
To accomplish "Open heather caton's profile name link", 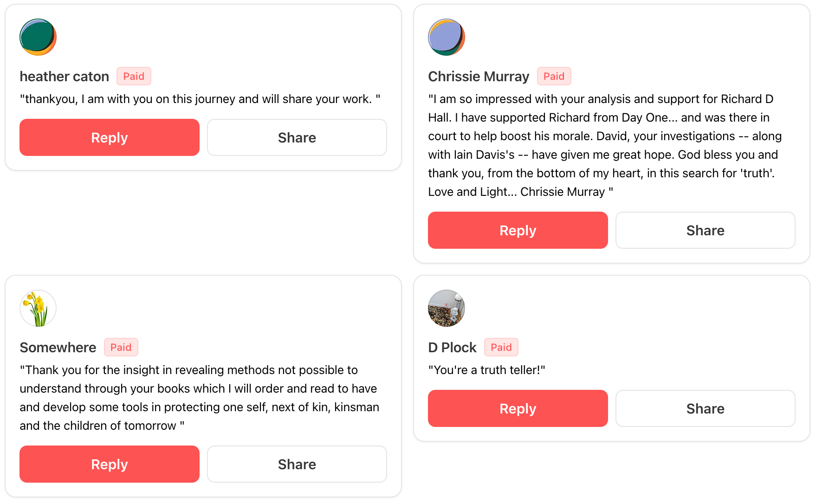I will pyautogui.click(x=65, y=77).
